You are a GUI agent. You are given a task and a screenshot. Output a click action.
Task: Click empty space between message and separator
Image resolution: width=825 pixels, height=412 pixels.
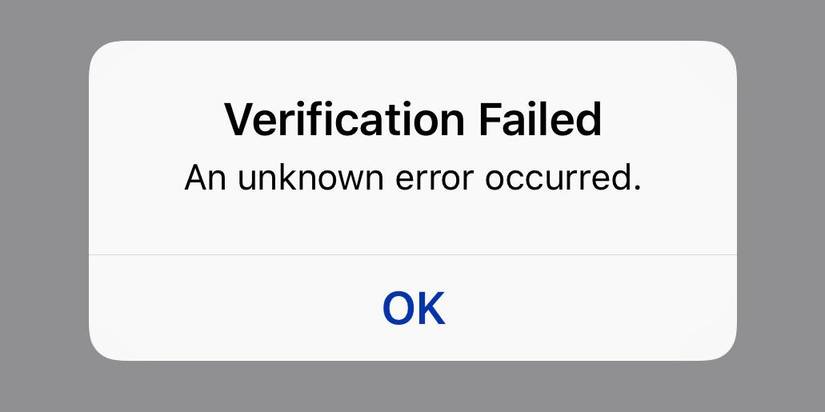[x=413, y=224]
